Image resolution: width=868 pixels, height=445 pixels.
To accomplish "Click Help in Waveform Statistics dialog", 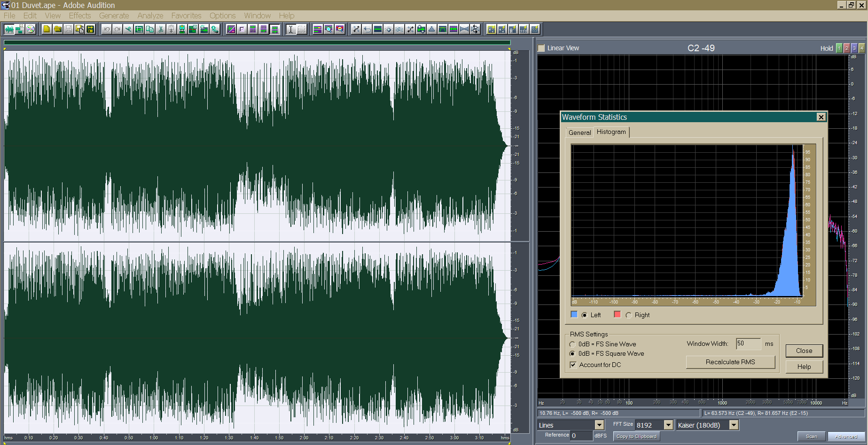I will tap(804, 367).
